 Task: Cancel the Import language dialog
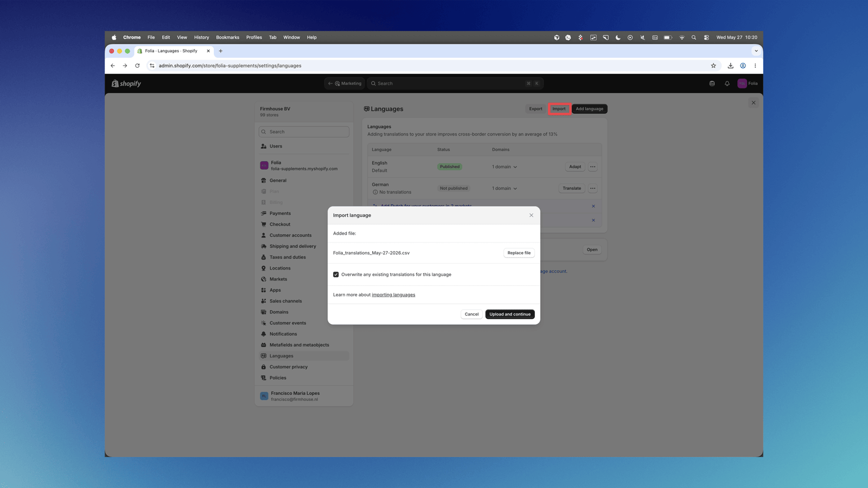point(471,314)
